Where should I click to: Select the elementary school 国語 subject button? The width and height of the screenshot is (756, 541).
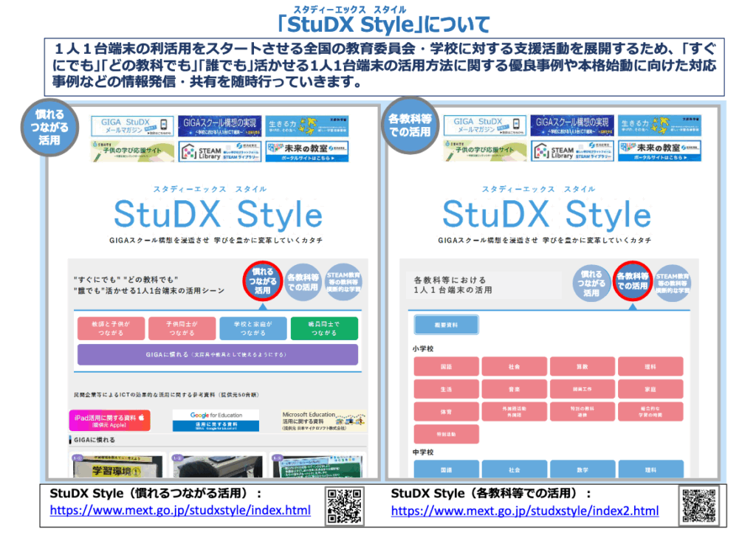446,366
